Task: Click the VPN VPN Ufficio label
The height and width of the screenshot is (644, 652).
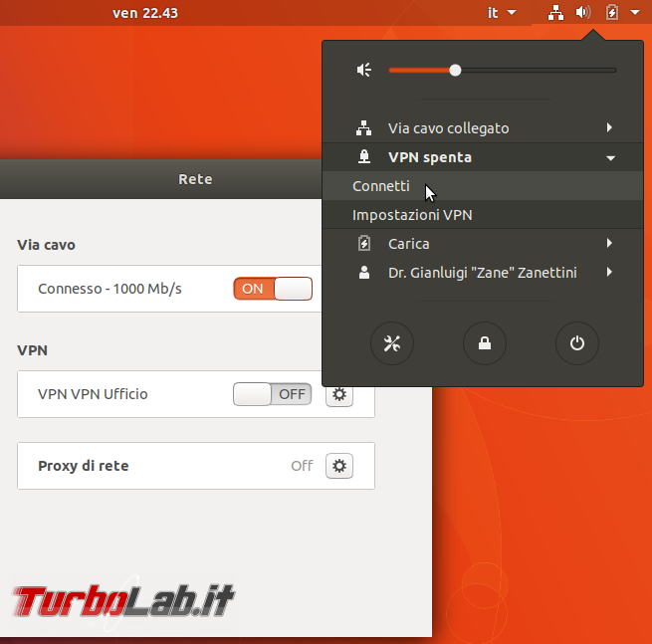Action: [x=93, y=394]
